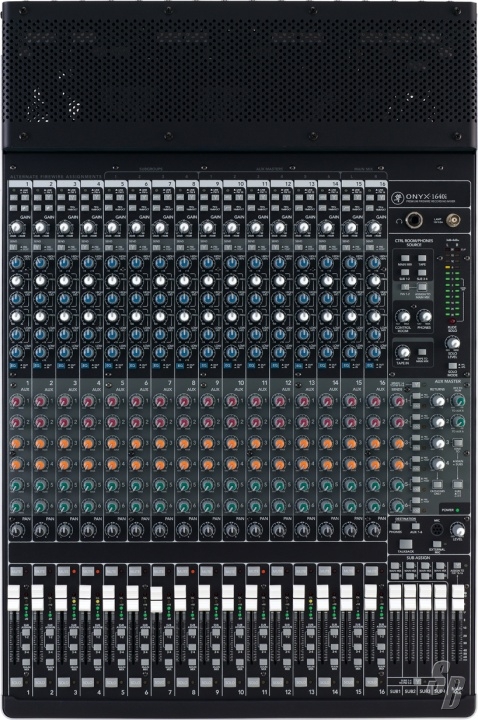Select Main Mix as control room source
The image size is (478, 720).
pos(405,259)
